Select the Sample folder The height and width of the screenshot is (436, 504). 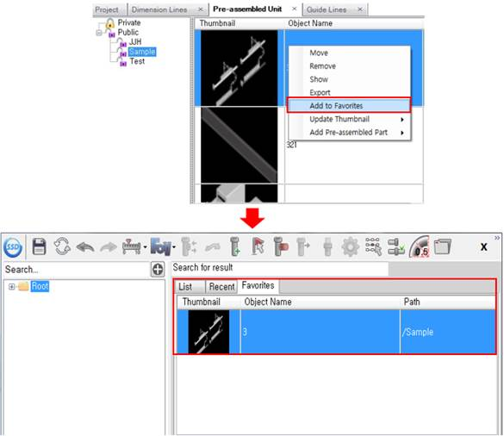pos(142,52)
